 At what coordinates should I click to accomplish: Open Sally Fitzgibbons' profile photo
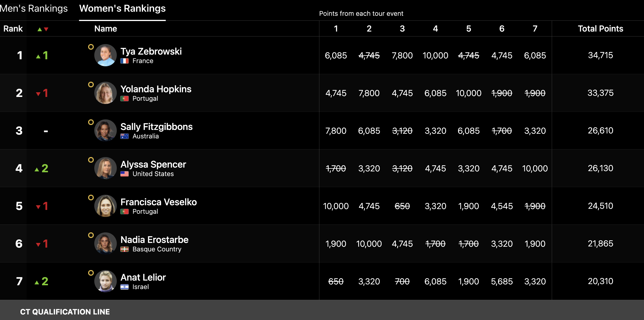[105, 131]
